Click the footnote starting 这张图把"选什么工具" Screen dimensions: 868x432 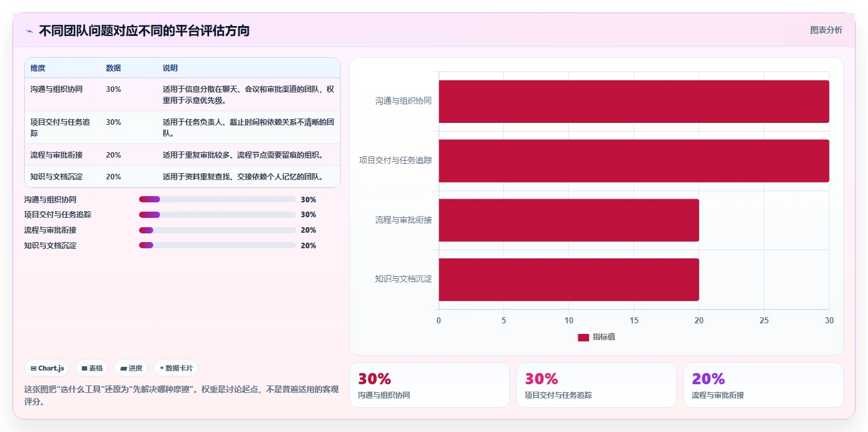click(181, 395)
